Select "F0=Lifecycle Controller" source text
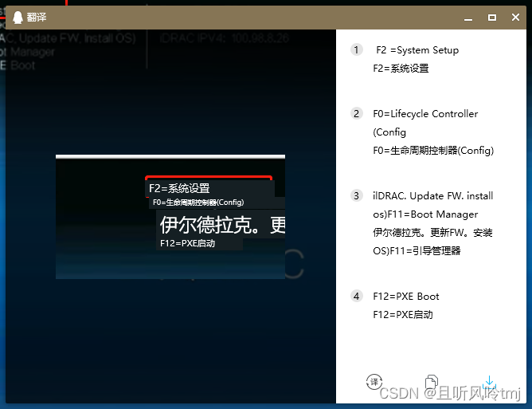The image size is (532, 409). pyautogui.click(x=425, y=114)
